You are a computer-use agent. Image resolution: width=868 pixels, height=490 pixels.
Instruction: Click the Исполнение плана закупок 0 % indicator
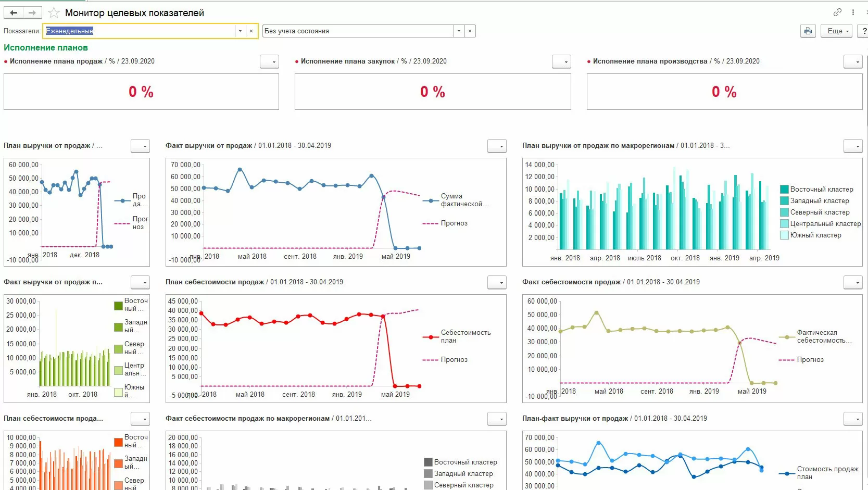click(x=433, y=92)
